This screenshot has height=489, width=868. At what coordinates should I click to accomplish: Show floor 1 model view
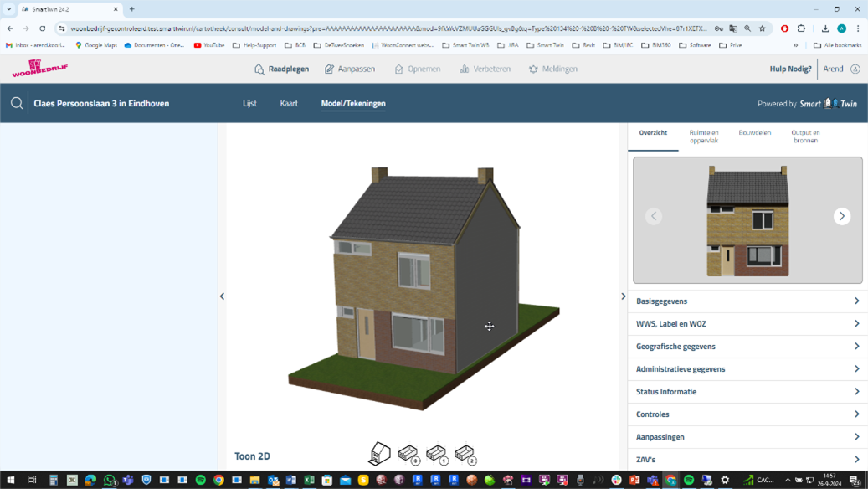coord(437,454)
